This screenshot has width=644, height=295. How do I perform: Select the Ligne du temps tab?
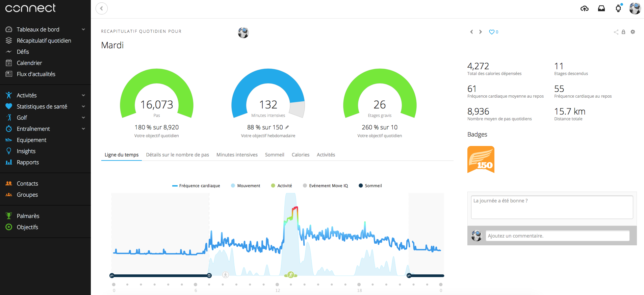pos(122,155)
